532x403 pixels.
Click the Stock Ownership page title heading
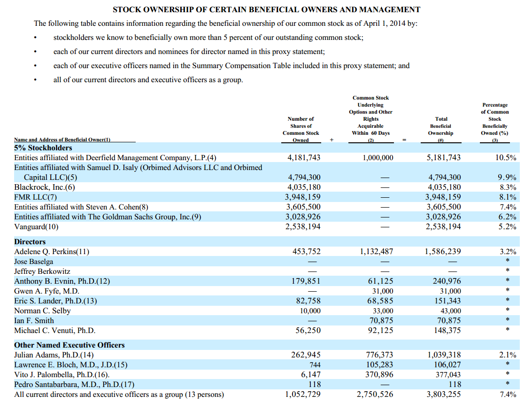(266, 9)
